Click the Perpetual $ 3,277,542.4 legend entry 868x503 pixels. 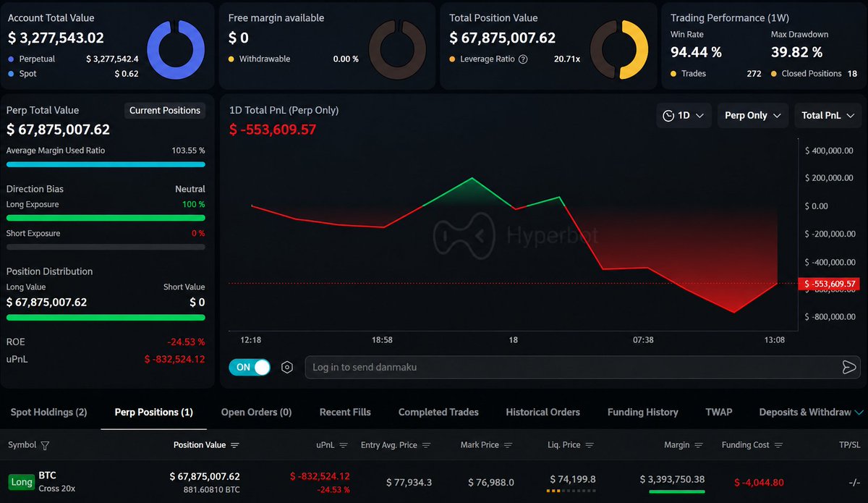pyautogui.click(x=73, y=59)
